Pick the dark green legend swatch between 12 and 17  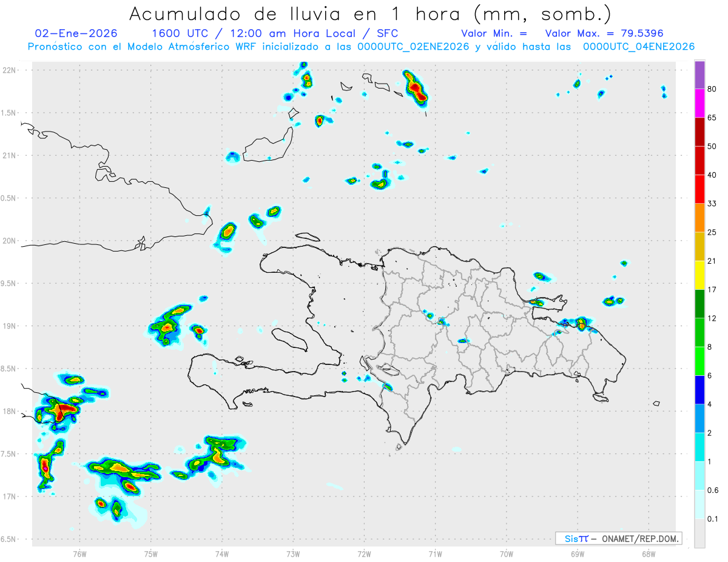699,304
